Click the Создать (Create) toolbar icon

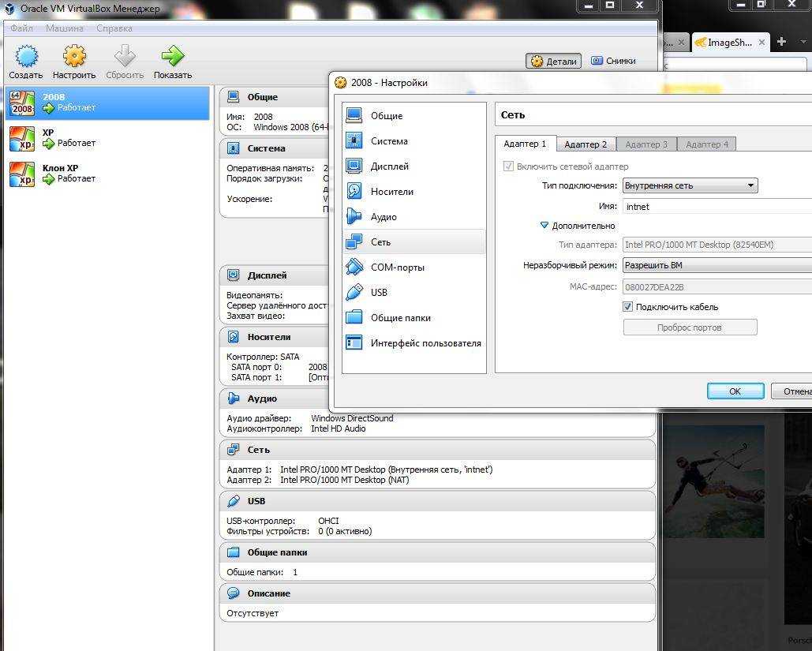tap(26, 56)
